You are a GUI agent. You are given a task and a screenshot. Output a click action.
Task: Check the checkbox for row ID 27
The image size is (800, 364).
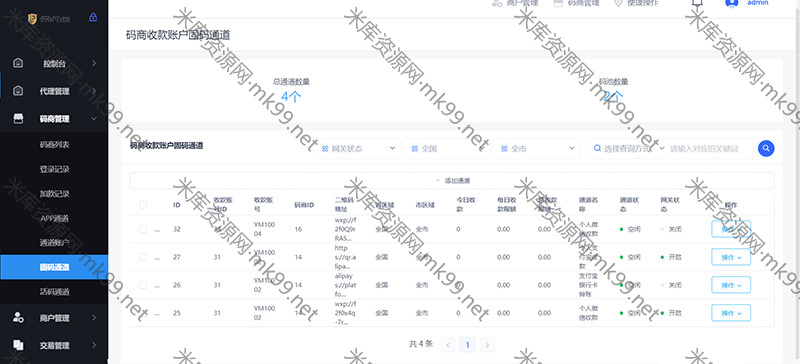pos(143,257)
